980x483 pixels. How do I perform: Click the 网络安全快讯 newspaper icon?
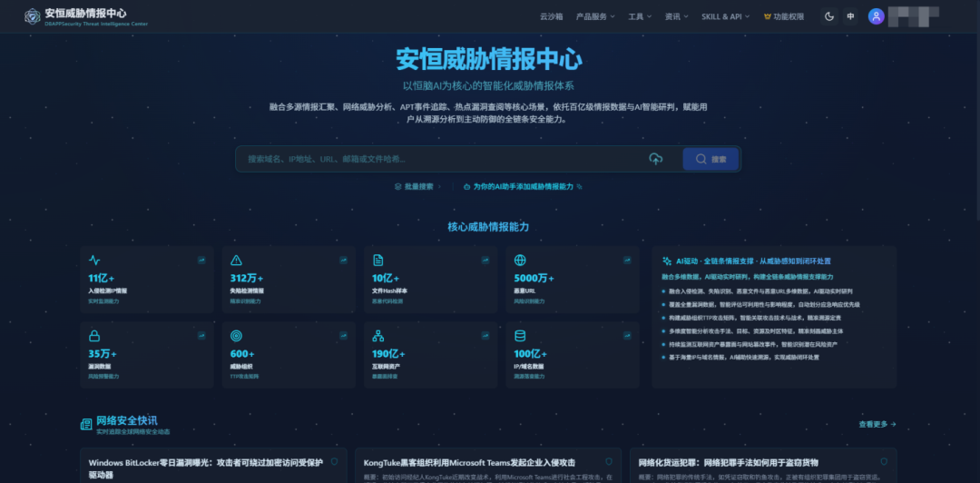point(86,424)
